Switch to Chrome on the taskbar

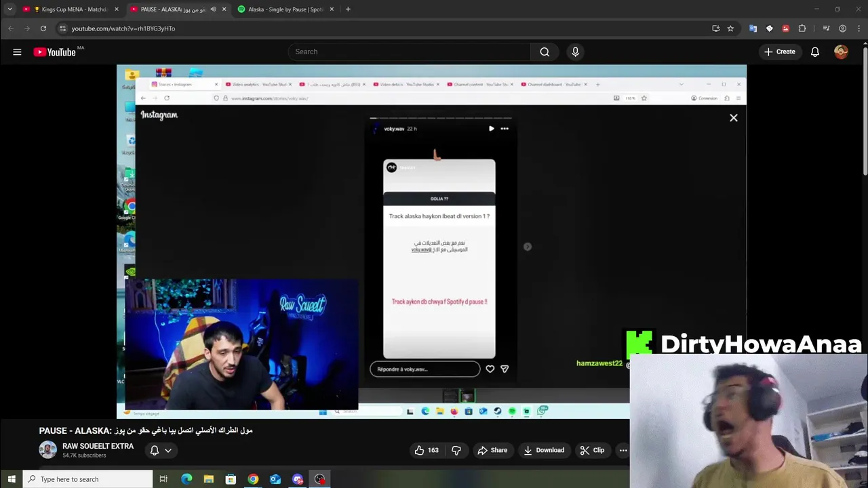tap(253, 479)
